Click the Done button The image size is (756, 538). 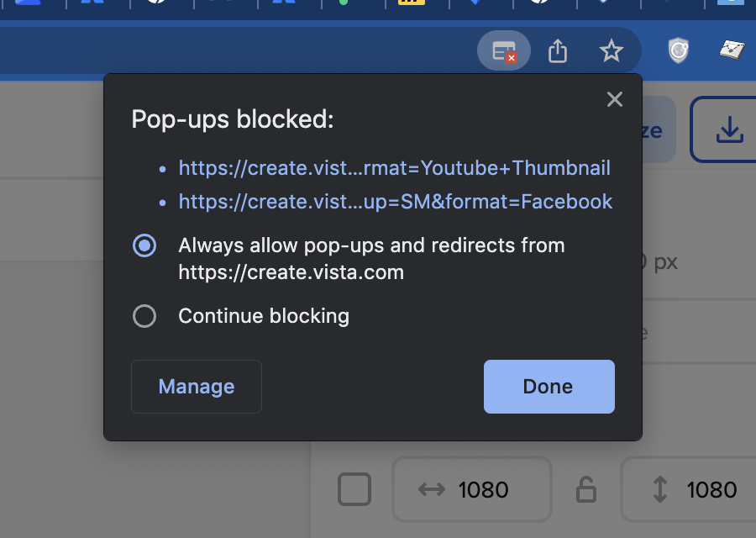pyautogui.click(x=549, y=387)
